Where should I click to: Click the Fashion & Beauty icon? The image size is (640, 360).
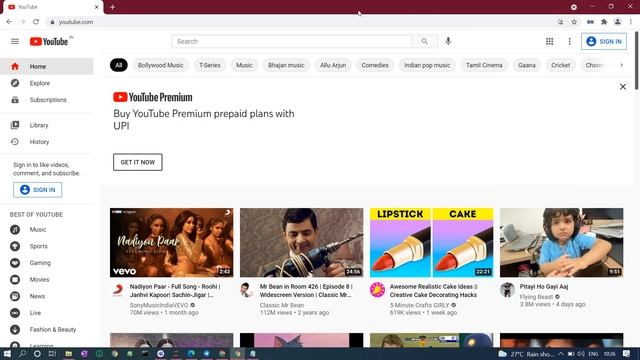coord(15,329)
